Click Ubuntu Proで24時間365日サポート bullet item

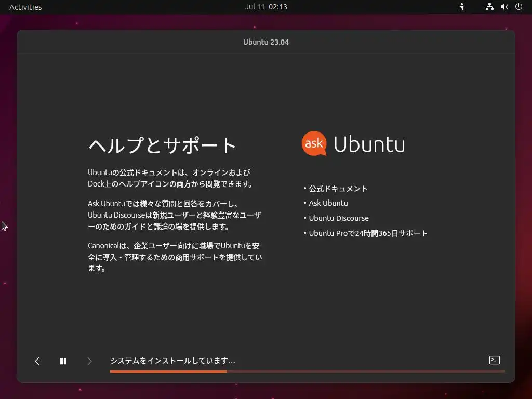pos(368,233)
